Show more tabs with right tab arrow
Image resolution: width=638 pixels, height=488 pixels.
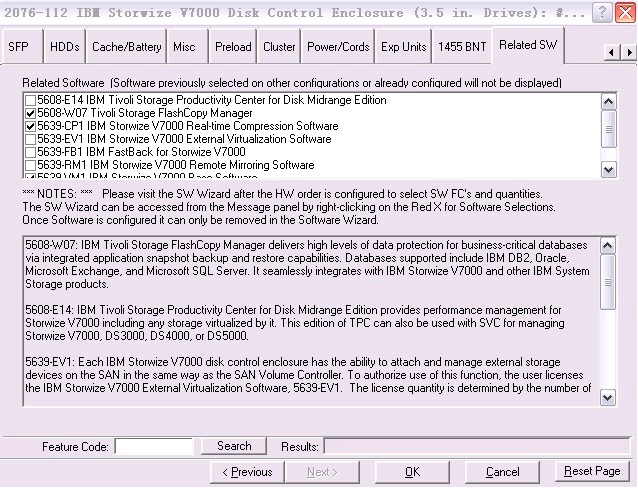(629, 52)
